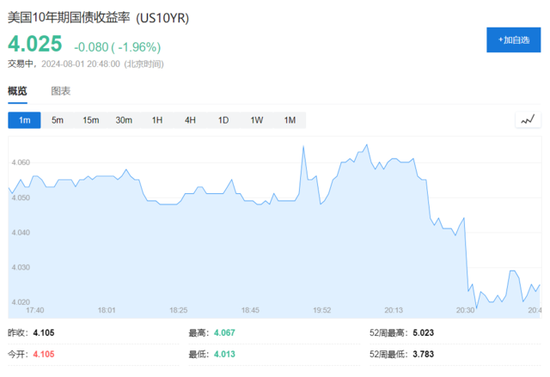Select the 5m interval
The image size is (550, 377).
[58, 120]
